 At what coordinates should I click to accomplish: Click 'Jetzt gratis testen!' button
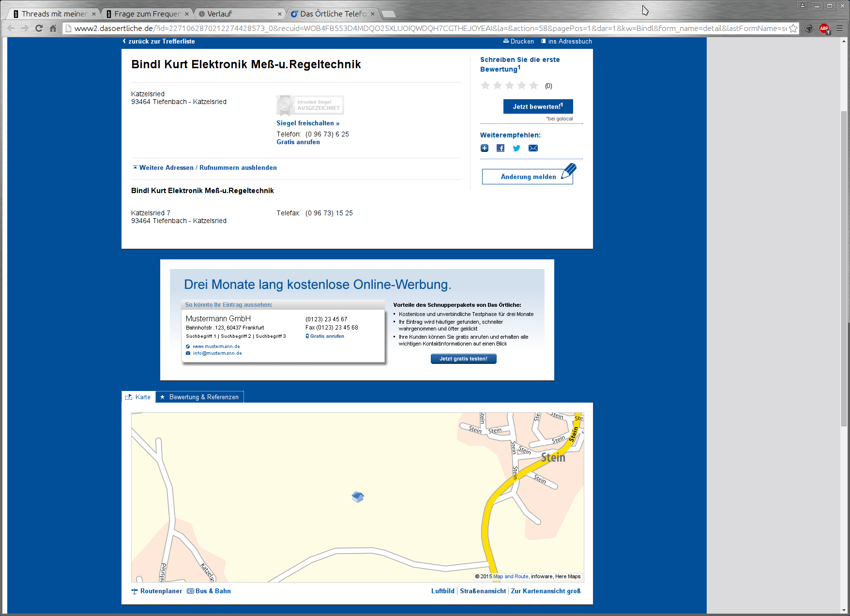463,359
